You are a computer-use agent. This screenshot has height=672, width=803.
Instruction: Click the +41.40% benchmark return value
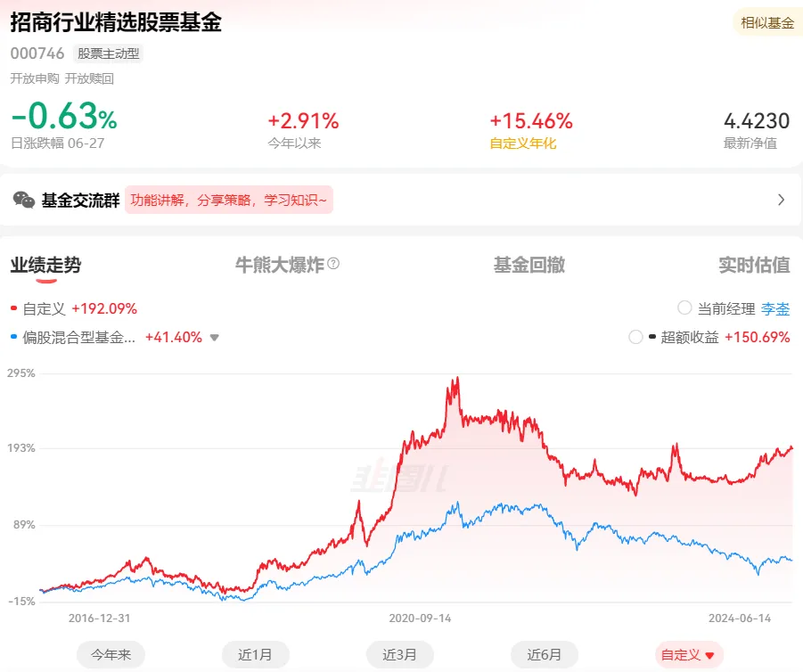pyautogui.click(x=174, y=337)
